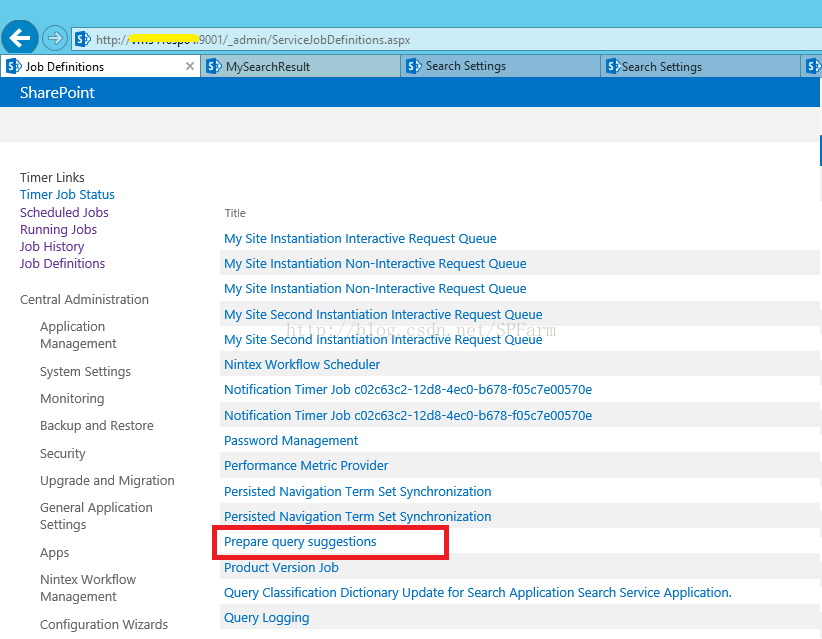This screenshot has width=822, height=639.
Task: Click the browser Forward arrow button
Action: [x=55, y=38]
